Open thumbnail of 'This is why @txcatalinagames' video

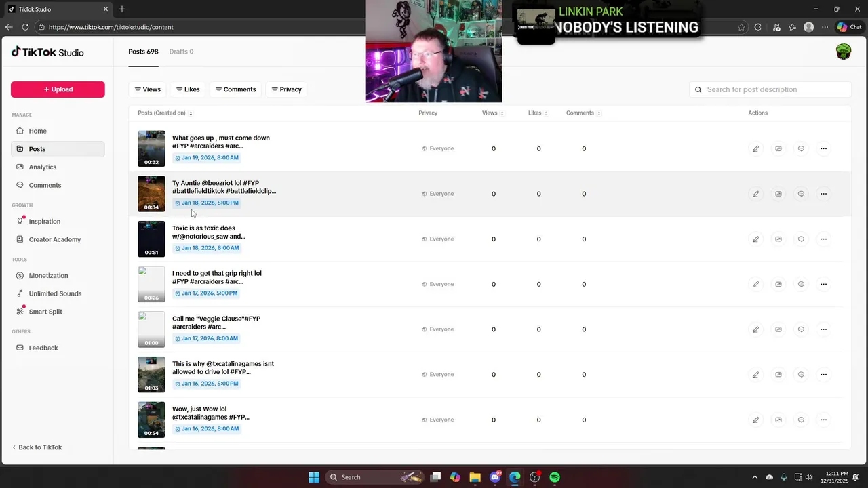point(151,374)
